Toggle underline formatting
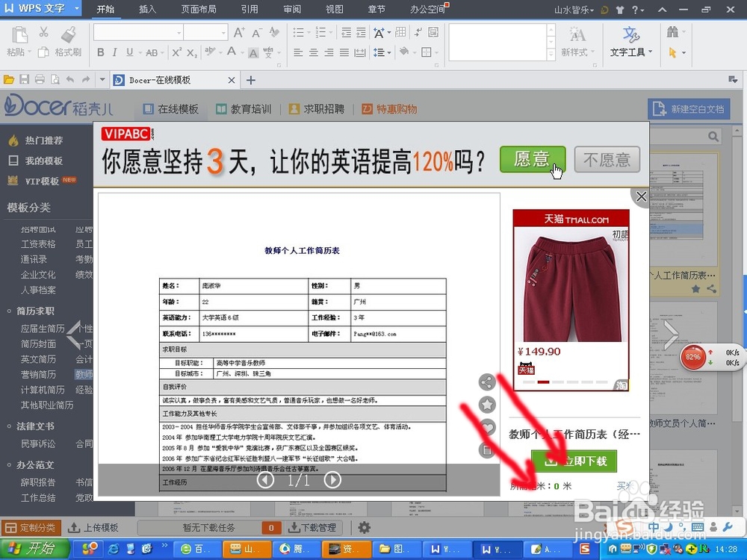747x560 pixels. click(129, 52)
